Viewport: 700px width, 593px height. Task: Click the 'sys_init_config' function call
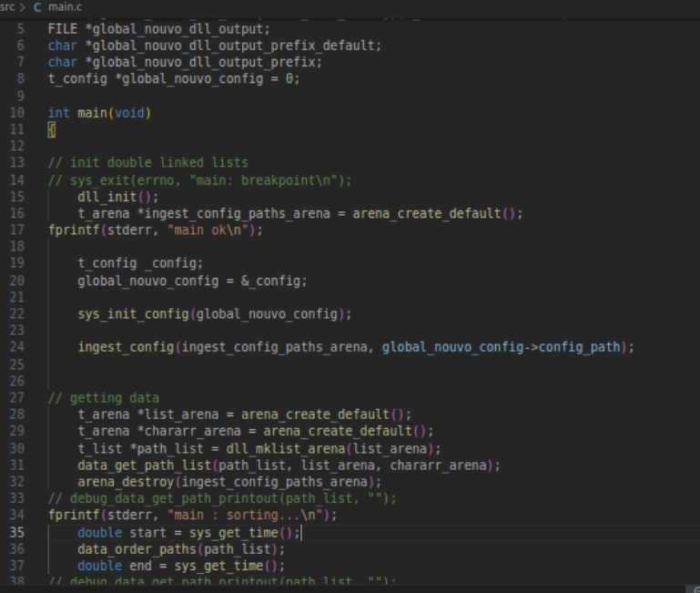pos(134,314)
